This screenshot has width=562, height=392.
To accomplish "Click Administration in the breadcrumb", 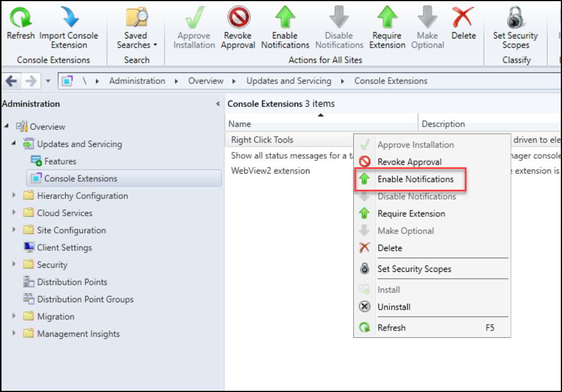I will point(137,81).
